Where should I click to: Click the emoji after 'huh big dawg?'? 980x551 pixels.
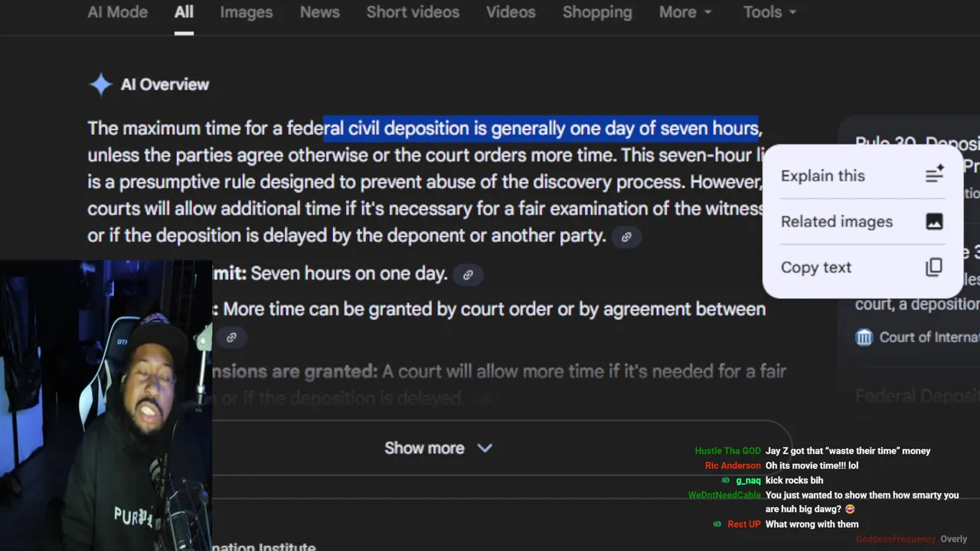coord(850,509)
